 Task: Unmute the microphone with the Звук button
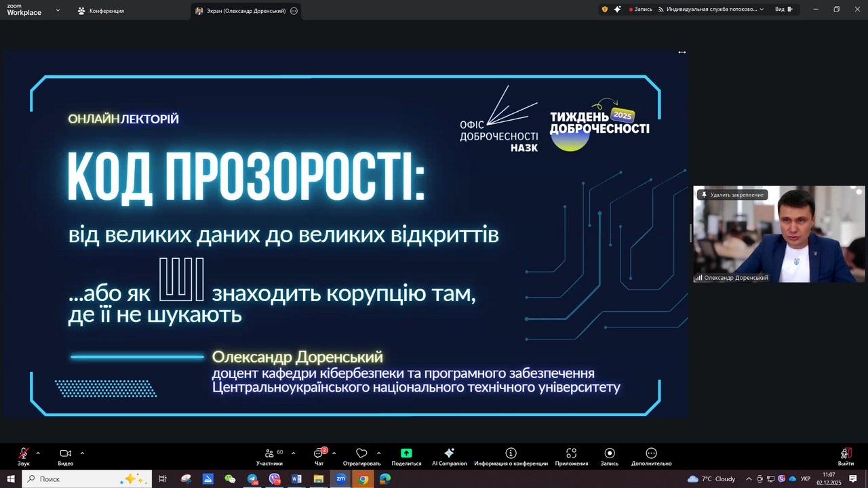pos(24,454)
